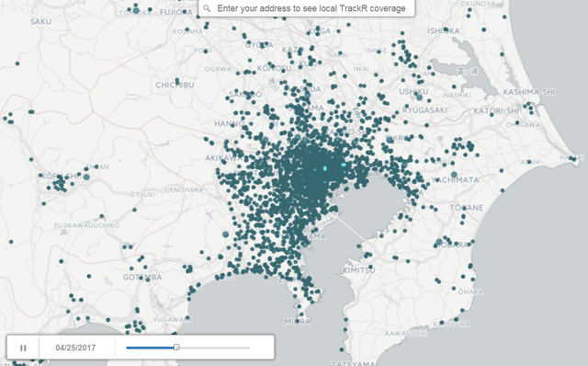Click the Saku map label
Viewport: 588px width, 366px height.
point(40,22)
